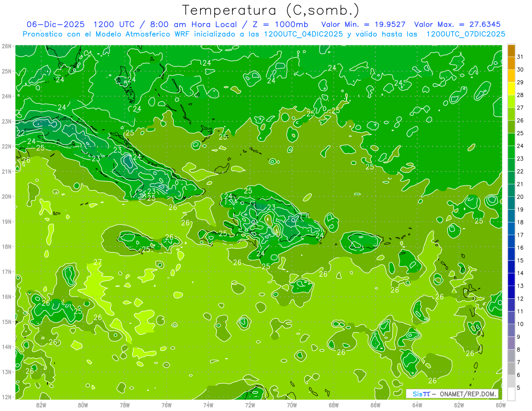This screenshot has width=532, height=411.
Task: Click the 60W longitude axis label
Action: point(501,405)
